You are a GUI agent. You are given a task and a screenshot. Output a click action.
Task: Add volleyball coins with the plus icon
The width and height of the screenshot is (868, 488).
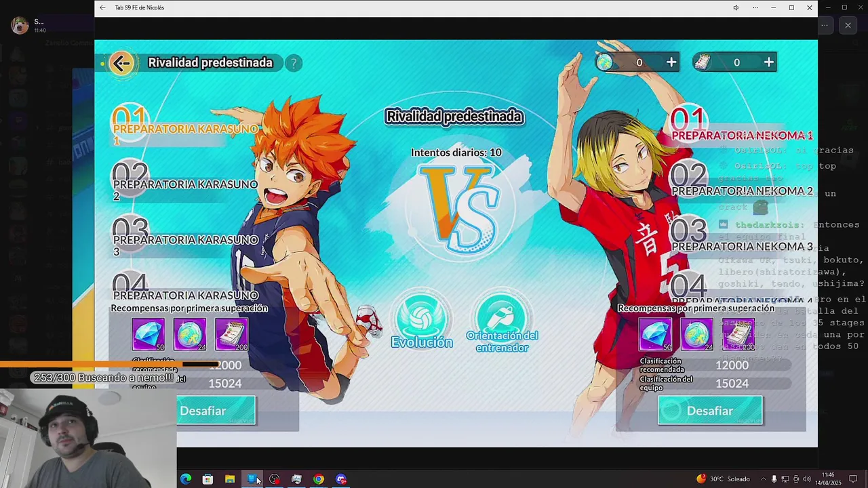(x=671, y=62)
